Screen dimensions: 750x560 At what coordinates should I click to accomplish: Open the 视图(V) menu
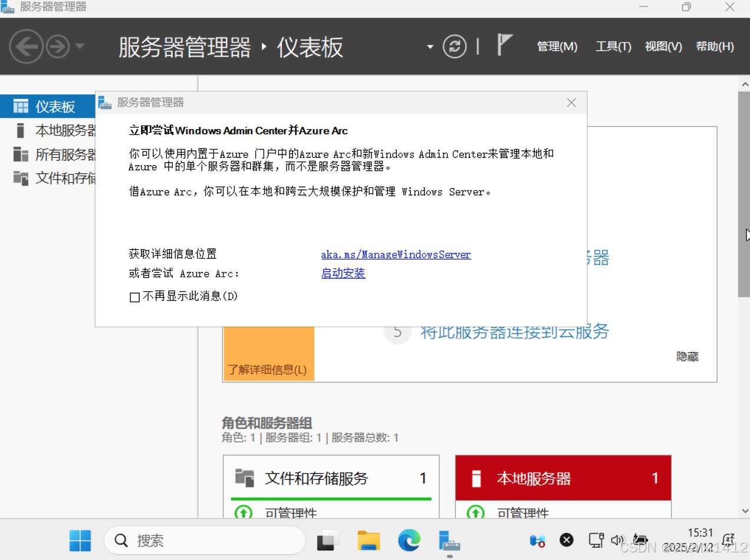(x=663, y=47)
